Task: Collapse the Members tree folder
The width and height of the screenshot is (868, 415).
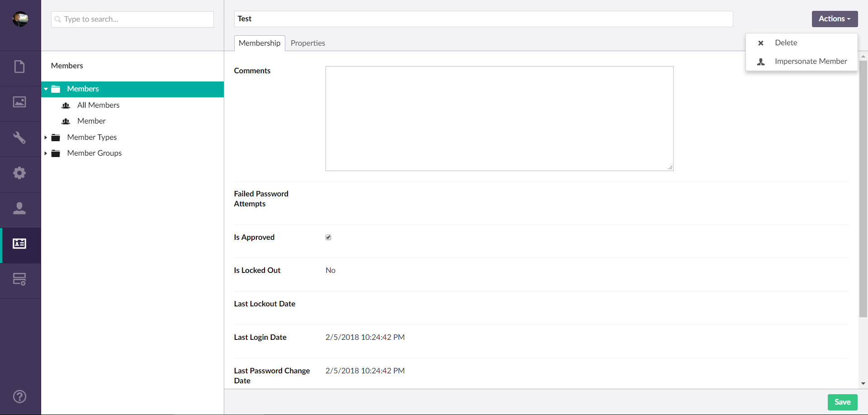Action: 46,89
